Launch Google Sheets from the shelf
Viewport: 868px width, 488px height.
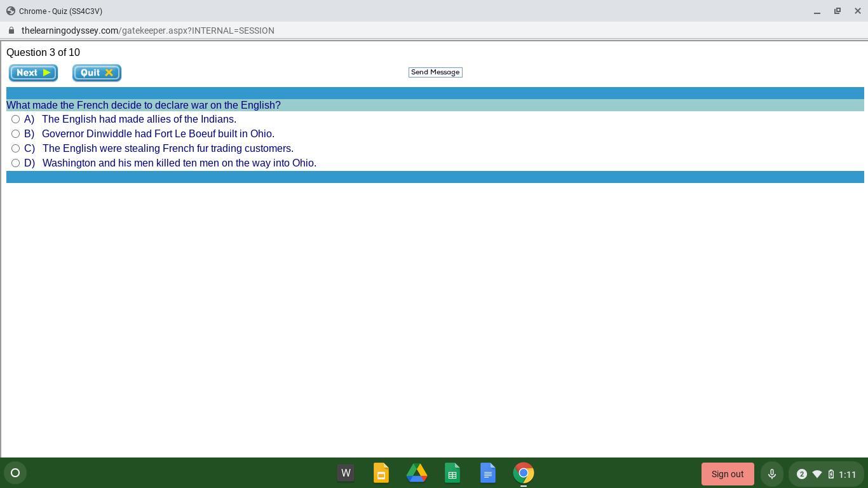pos(452,473)
